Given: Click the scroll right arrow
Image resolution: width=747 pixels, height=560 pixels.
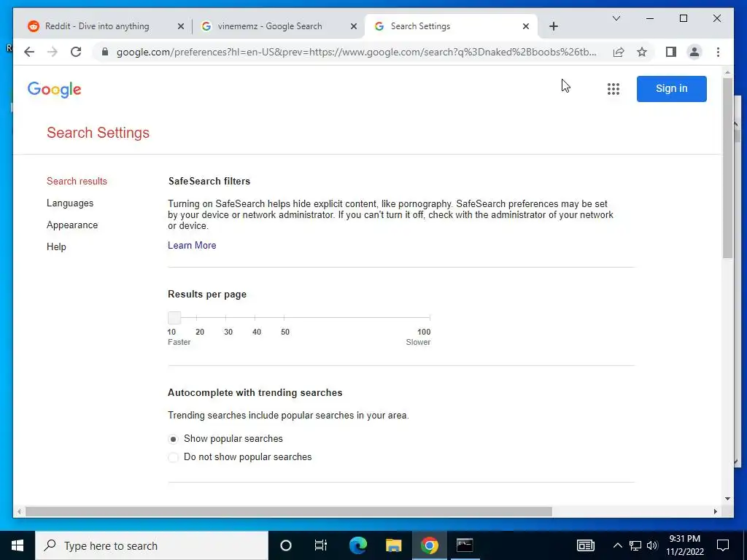Looking at the screenshot, I should (x=715, y=511).
